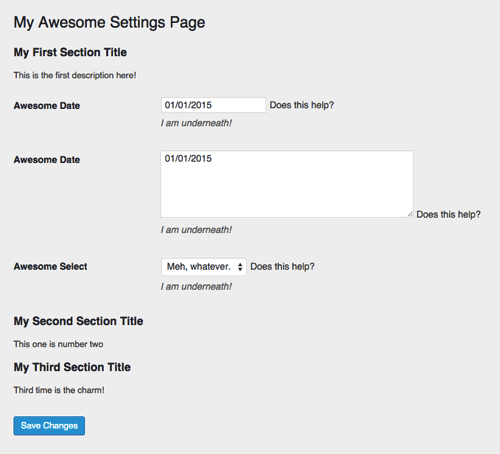Open the Awesome Select dropdown
Image resolution: width=500 pixels, height=454 pixels.
pos(204,267)
